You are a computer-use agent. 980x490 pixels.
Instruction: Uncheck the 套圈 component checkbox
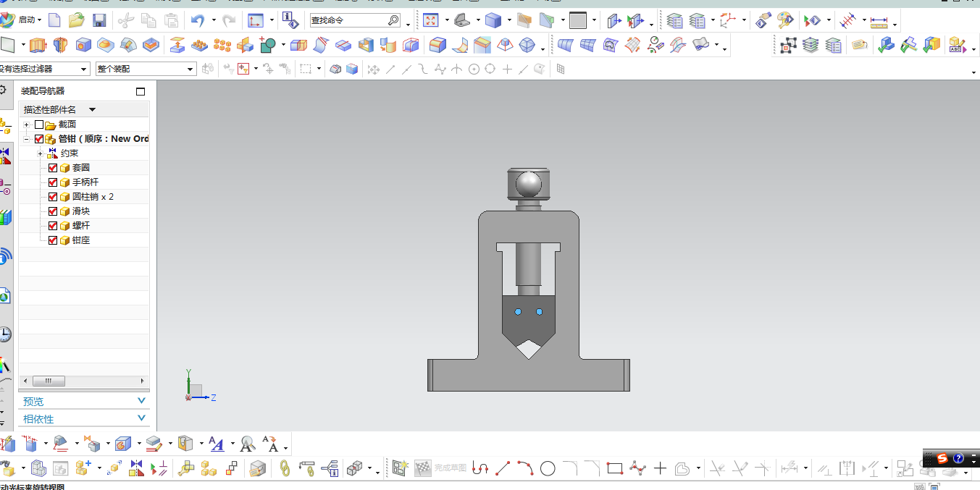(53, 168)
